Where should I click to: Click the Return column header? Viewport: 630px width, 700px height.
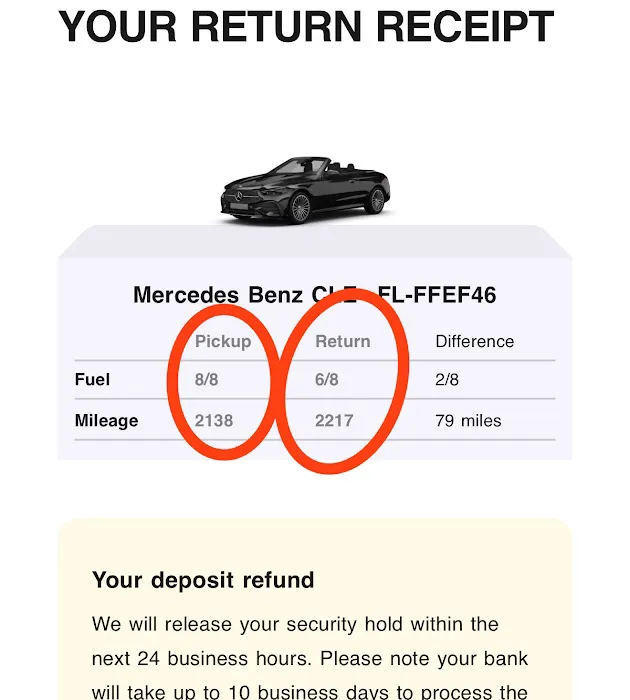342,342
